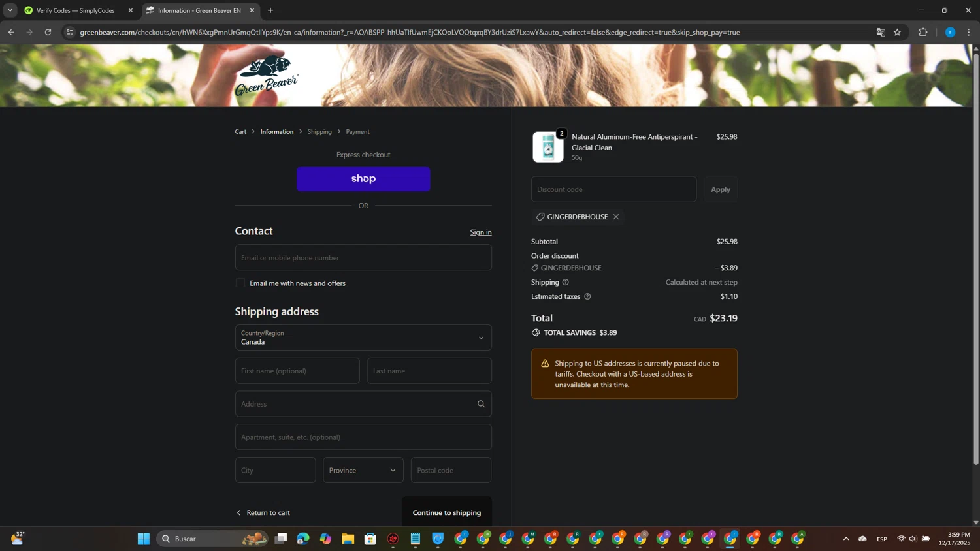Click the browser address bar URL
The height and width of the screenshot is (551, 980).
[x=410, y=32]
